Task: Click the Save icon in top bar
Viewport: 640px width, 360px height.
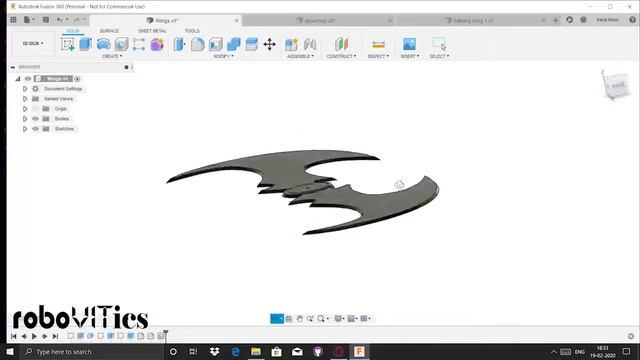Action: click(x=46, y=20)
